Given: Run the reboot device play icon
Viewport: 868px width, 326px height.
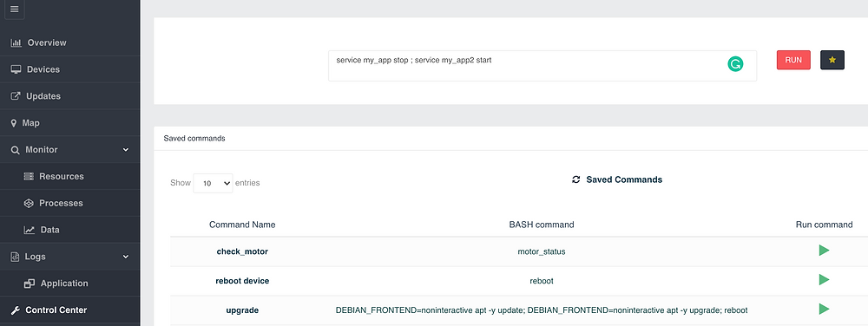Looking at the screenshot, I should [x=824, y=279].
